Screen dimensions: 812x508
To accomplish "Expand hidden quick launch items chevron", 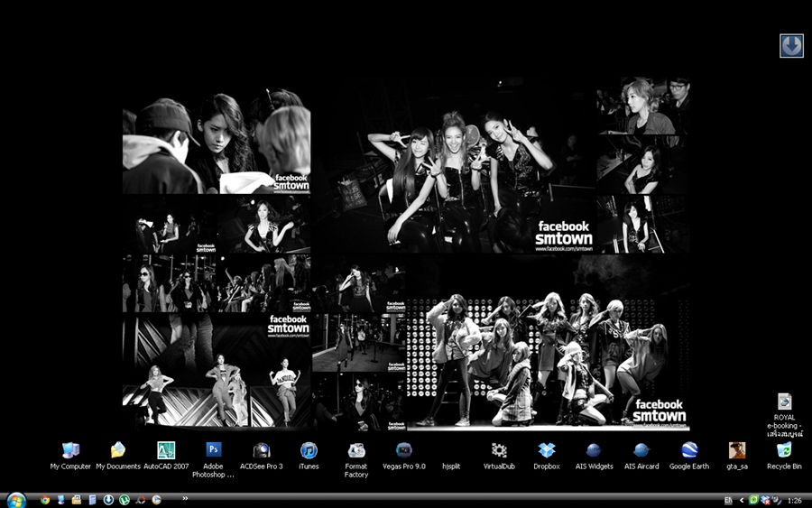I will coord(185,498).
